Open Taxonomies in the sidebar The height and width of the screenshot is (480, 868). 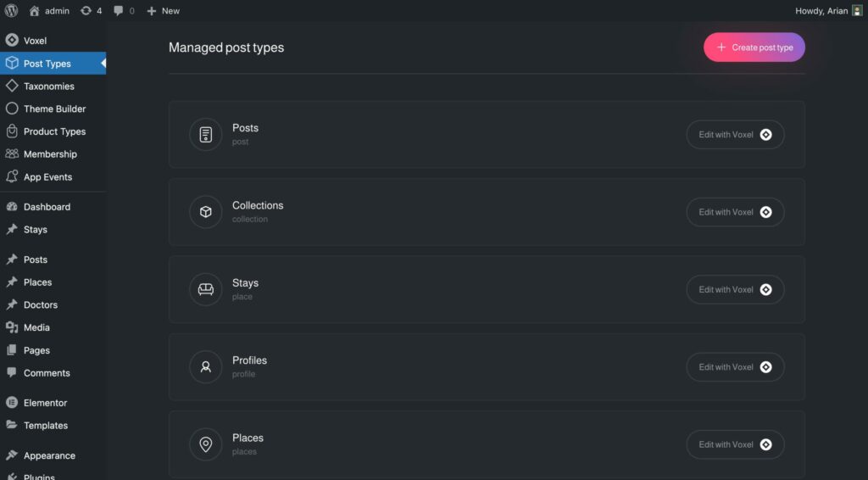[x=48, y=87]
